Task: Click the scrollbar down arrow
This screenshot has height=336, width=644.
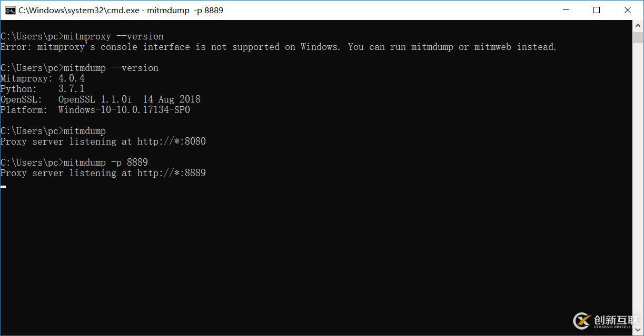Action: pos(638,330)
